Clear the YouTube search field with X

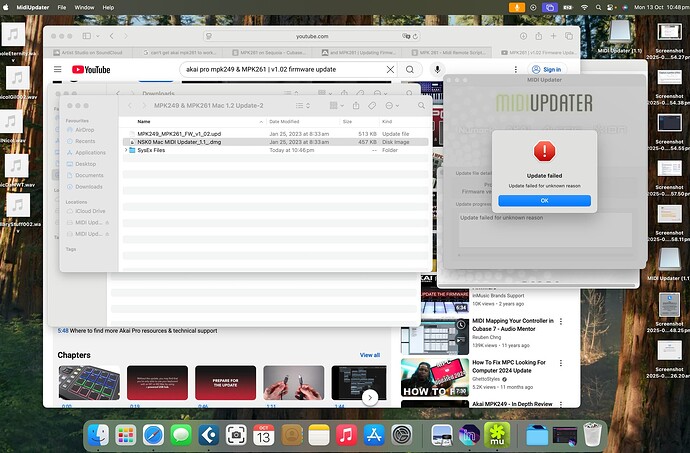click(390, 69)
